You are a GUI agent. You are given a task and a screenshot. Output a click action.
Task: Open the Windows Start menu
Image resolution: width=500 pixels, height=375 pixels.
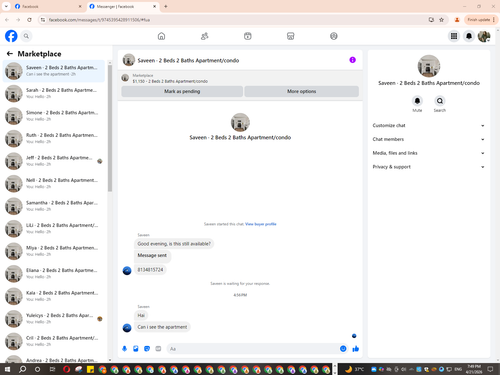[x=7, y=369]
